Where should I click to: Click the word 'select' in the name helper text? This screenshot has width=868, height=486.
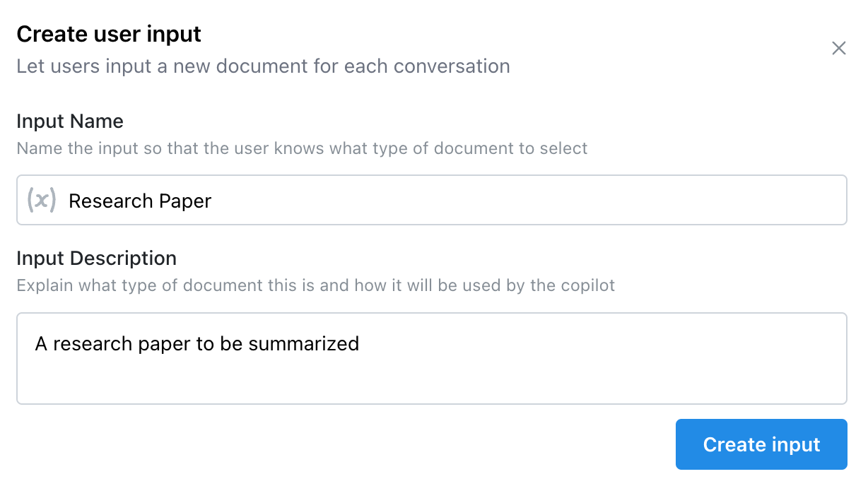[x=564, y=148]
